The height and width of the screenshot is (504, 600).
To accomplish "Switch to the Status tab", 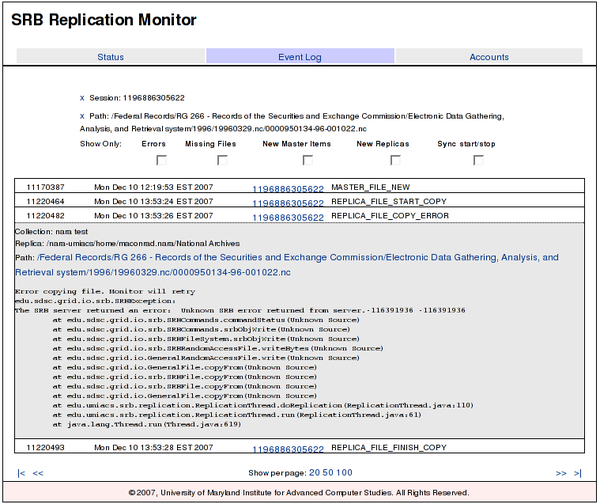I will click(110, 57).
